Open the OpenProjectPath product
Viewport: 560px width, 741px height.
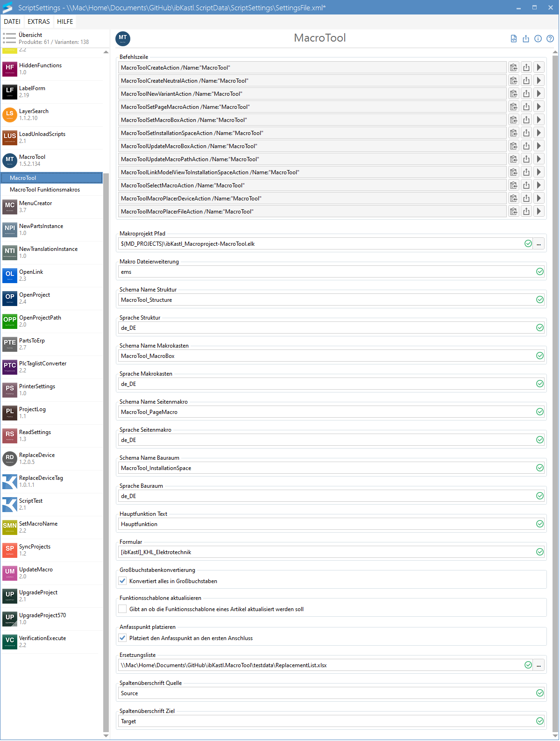(51, 321)
